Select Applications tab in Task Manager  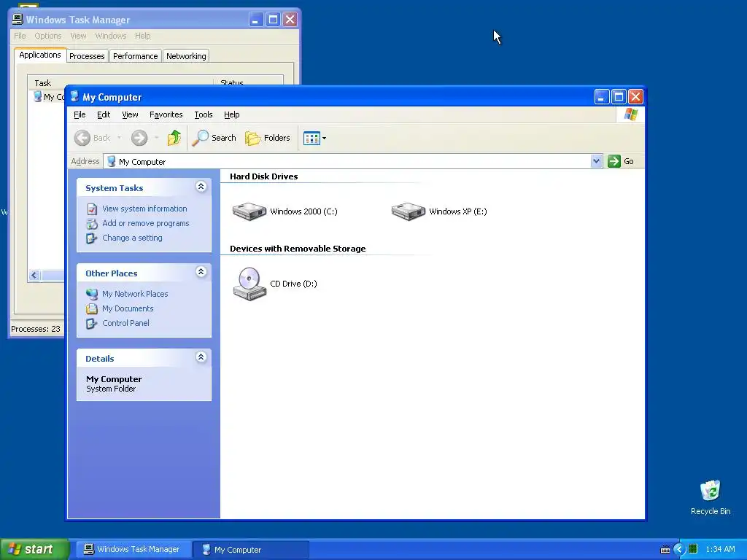tap(40, 55)
